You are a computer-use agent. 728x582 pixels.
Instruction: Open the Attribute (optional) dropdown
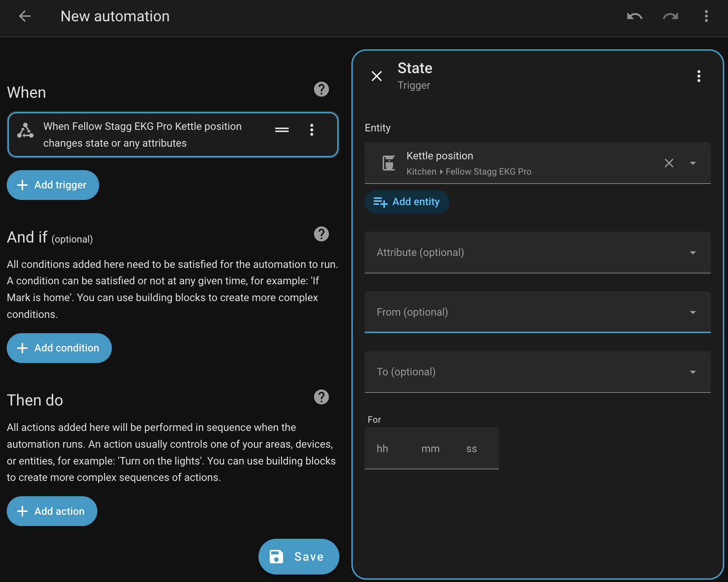[x=537, y=253]
